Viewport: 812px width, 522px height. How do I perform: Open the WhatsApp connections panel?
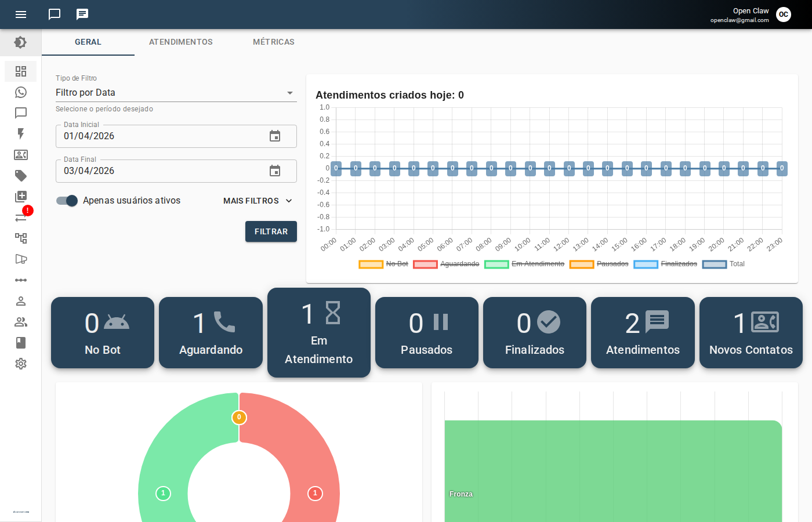point(21,92)
